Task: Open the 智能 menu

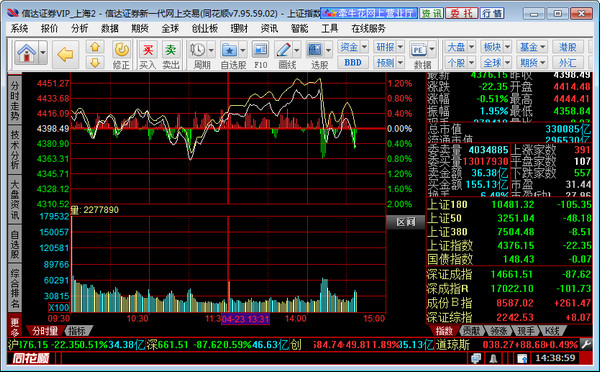Action: coord(299,28)
